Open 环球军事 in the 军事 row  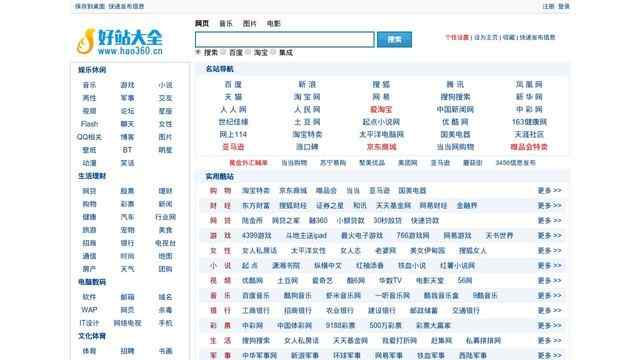pos(347,356)
